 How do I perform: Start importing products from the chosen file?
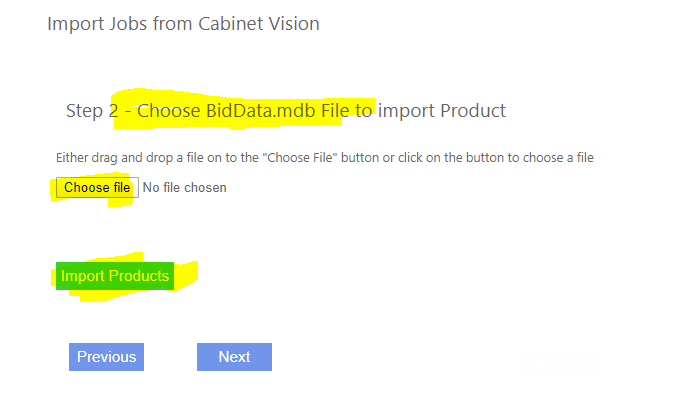(x=115, y=276)
